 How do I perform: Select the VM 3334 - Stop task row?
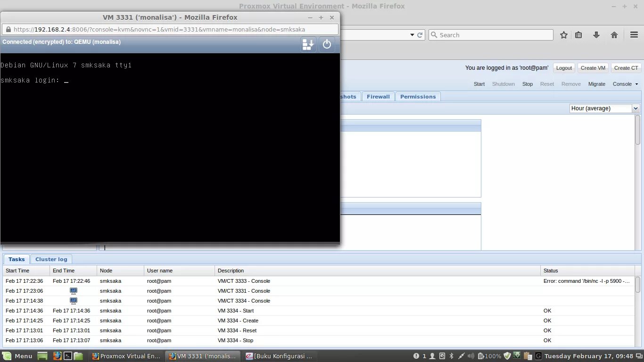coord(319,340)
